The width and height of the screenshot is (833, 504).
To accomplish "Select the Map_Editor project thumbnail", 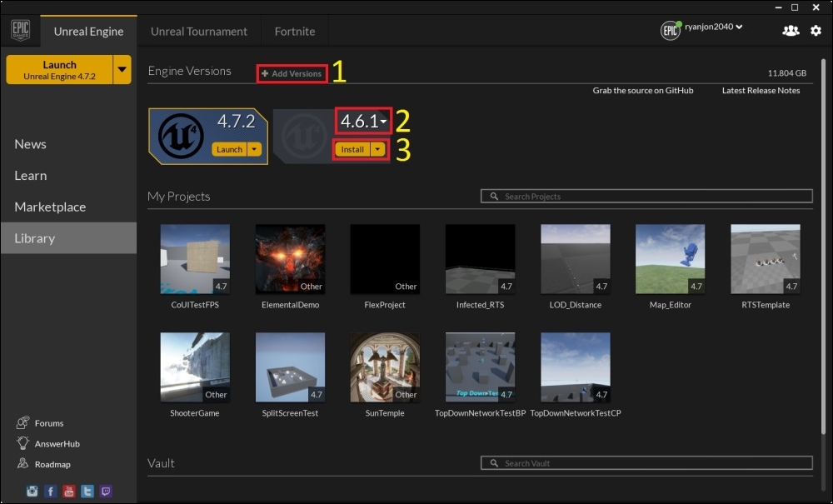I will click(670, 258).
